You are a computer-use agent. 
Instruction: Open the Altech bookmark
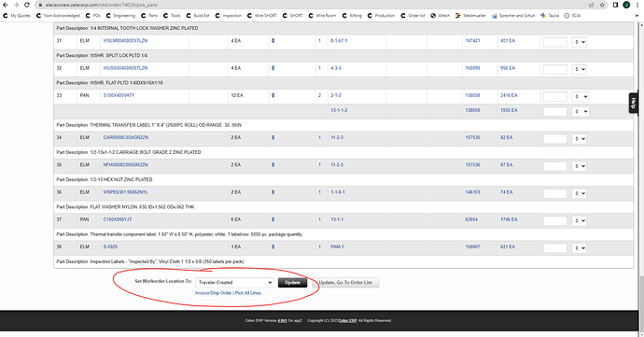tap(441, 16)
